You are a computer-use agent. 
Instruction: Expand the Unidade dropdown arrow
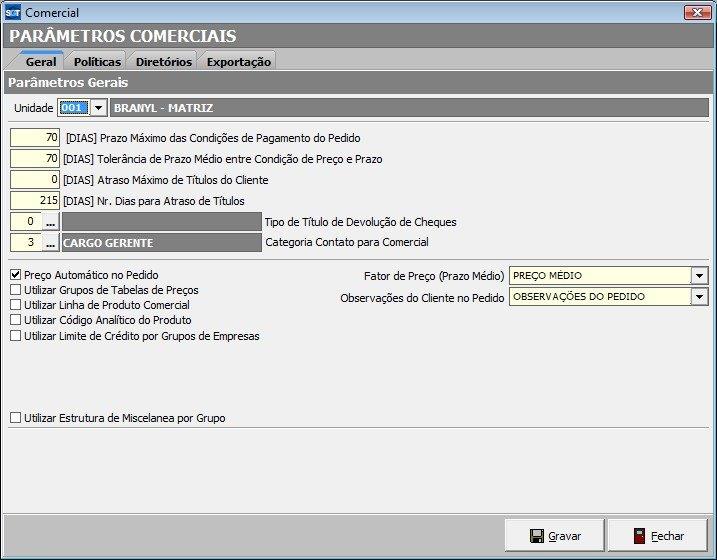pyautogui.click(x=98, y=107)
